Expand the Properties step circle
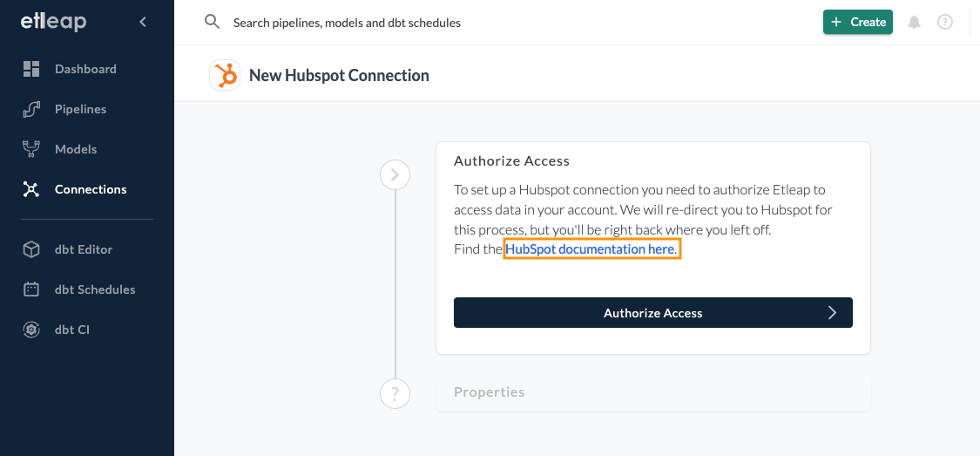Screen dimensions: 980x456 tap(395, 392)
